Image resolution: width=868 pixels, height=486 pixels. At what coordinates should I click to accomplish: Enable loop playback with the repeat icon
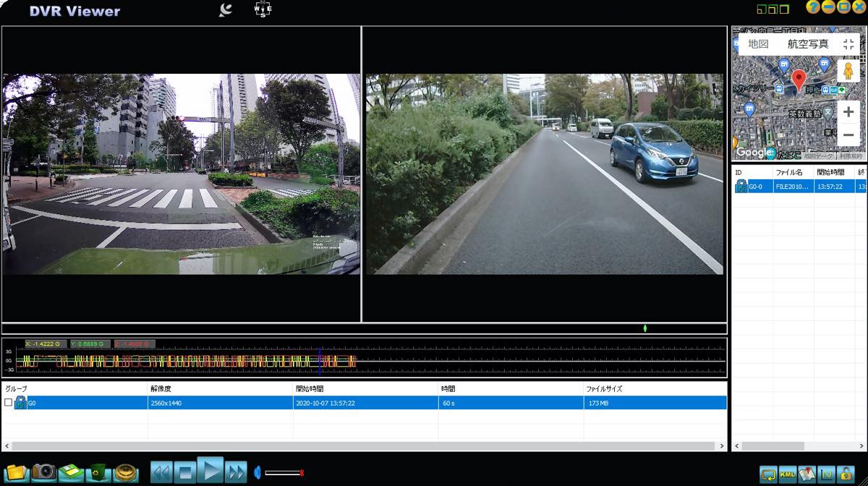pyautogui.click(x=768, y=472)
